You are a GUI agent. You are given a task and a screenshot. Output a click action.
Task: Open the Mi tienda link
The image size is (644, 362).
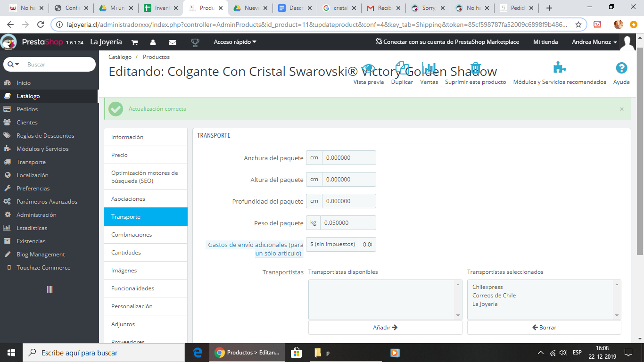[545, 42]
